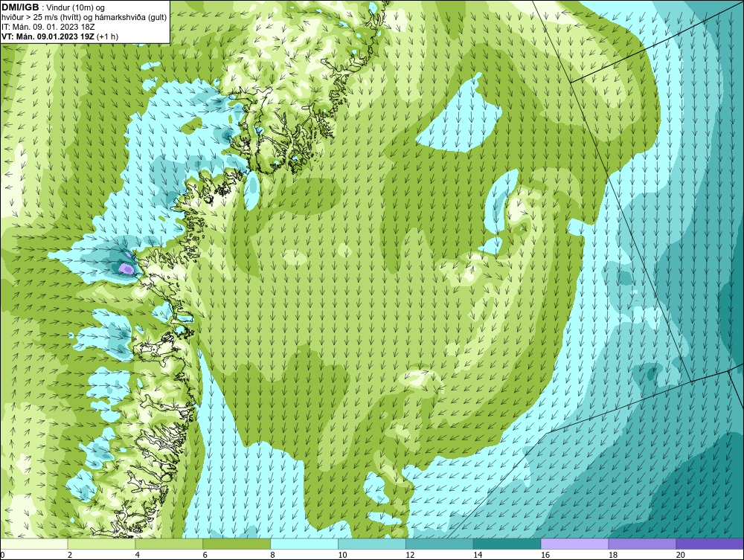744x560 pixels.
Task: Click the 12–14 m/s teal legend swatch
Action: click(x=440, y=544)
